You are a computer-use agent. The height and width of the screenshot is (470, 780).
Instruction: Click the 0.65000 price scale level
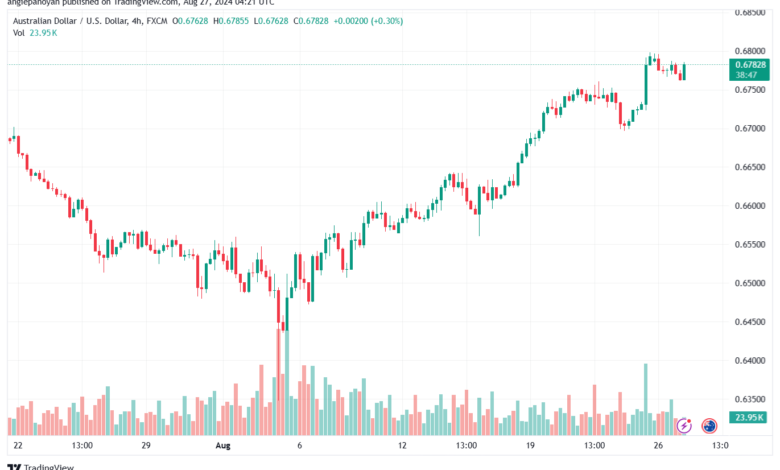coord(750,283)
